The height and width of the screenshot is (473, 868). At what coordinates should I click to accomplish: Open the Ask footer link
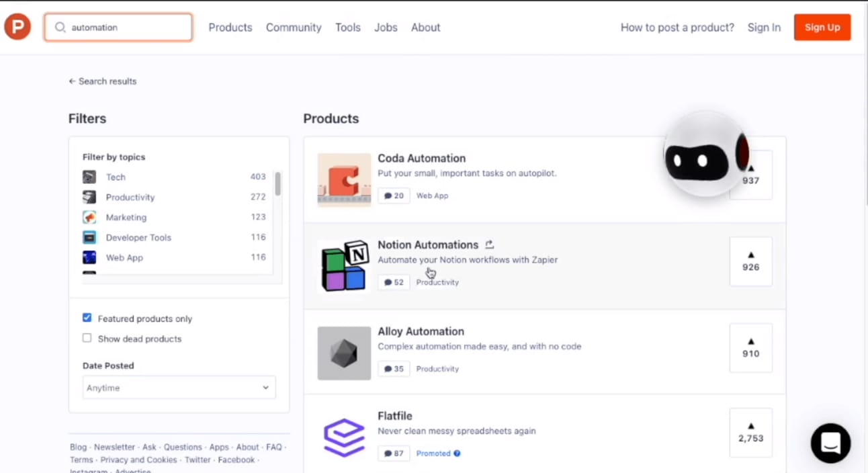[x=149, y=447]
